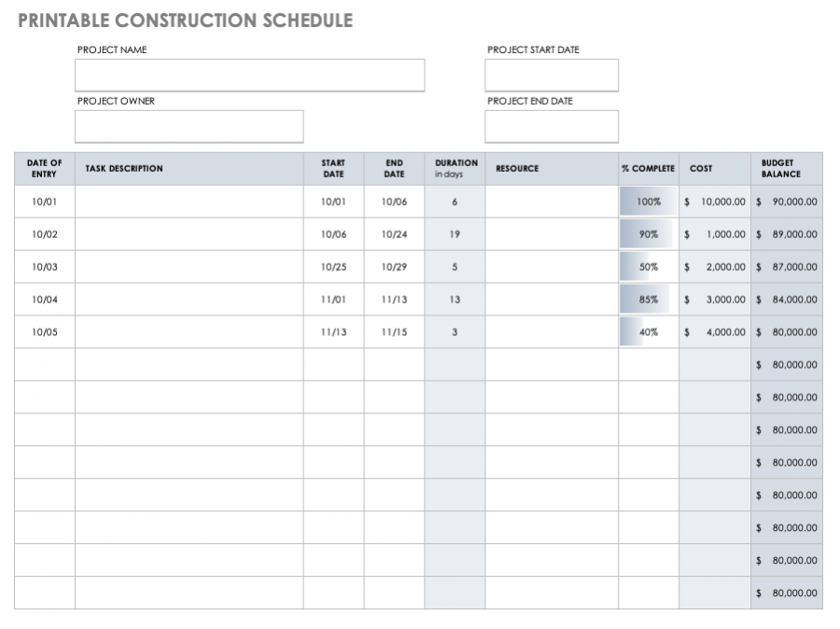Click the $10,000.00 cost cell

[x=715, y=202]
